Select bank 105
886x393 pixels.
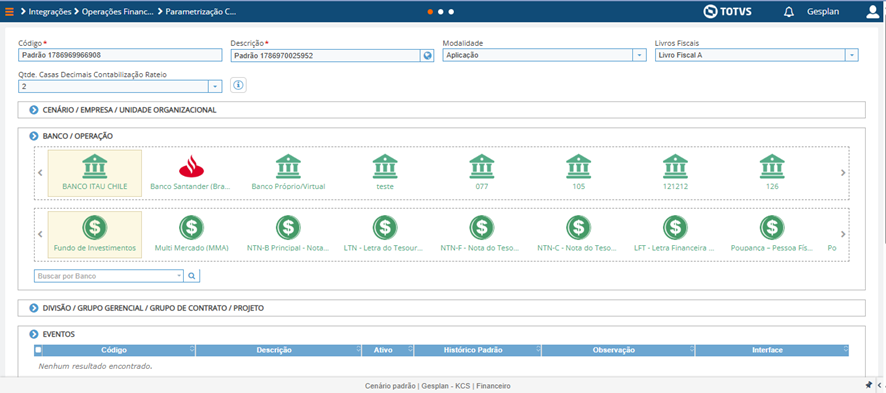[x=578, y=173]
